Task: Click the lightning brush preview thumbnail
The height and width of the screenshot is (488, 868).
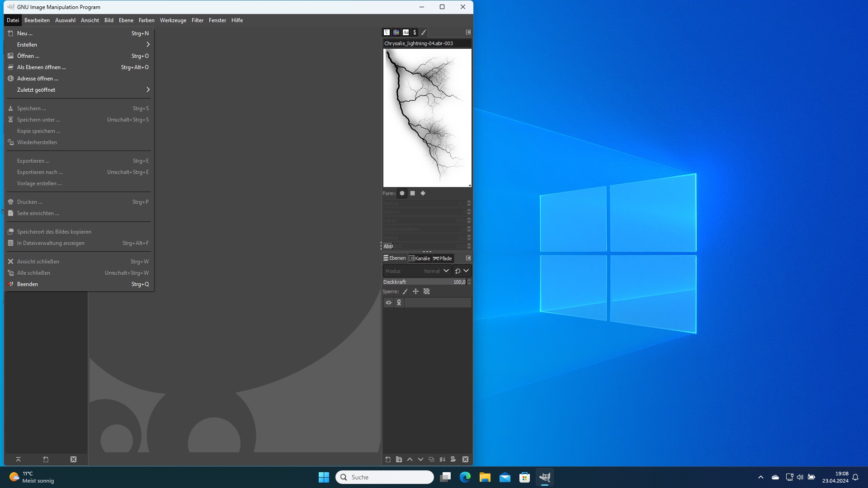Action: point(427,118)
